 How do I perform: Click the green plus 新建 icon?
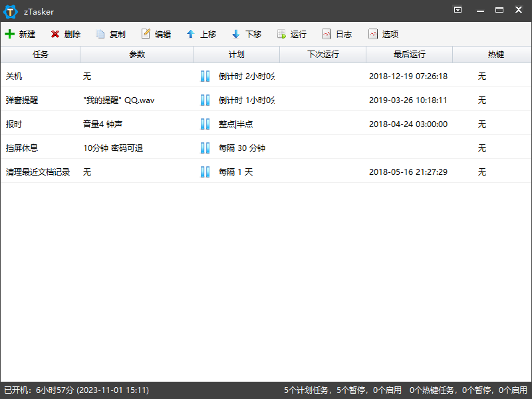[x=9, y=34]
